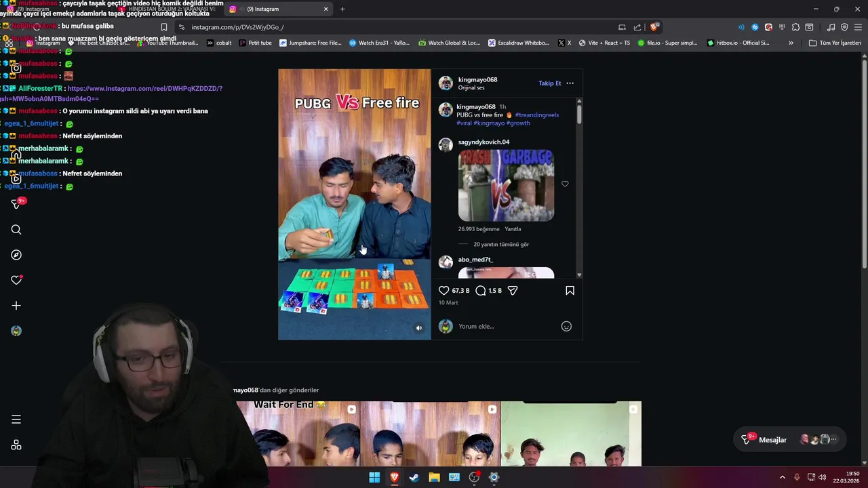
Task: Click the Shazam extension icon
Action: [755, 27]
